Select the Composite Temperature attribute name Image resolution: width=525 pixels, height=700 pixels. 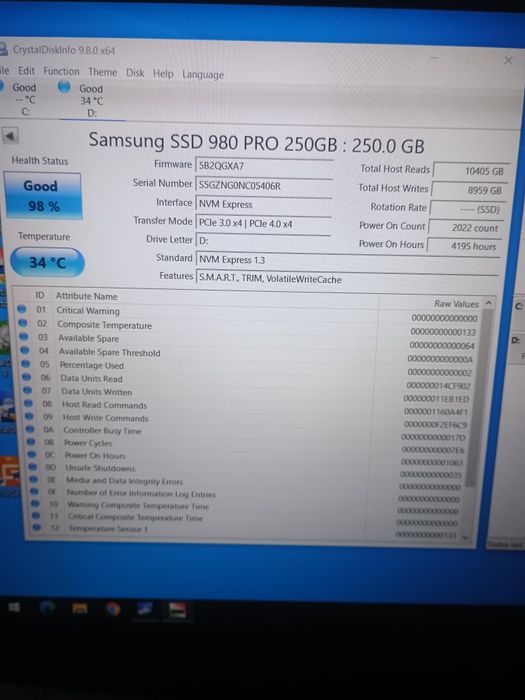click(x=104, y=325)
